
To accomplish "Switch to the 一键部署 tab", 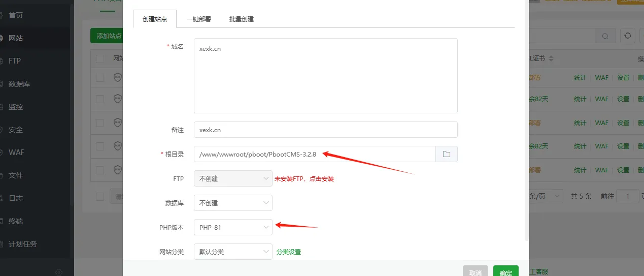I will pyautogui.click(x=198, y=19).
